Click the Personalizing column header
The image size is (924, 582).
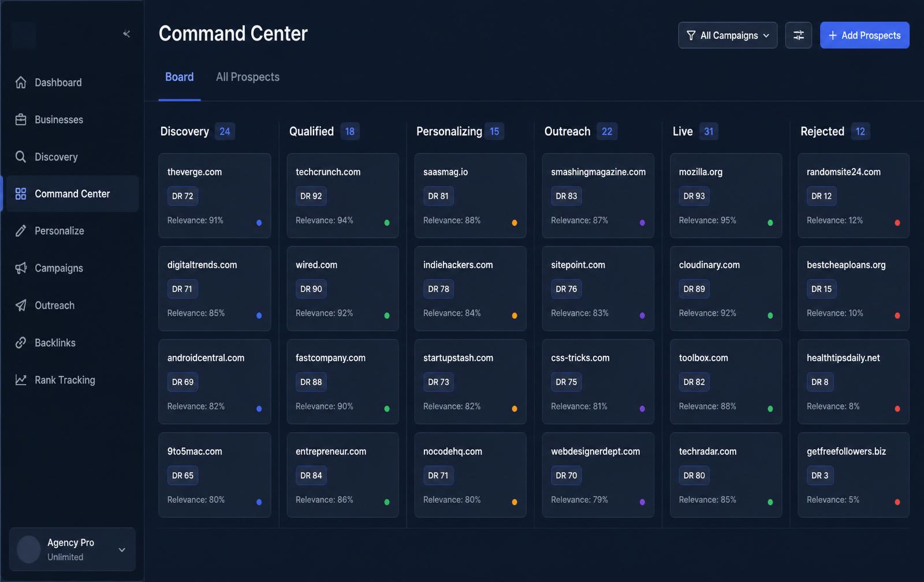pyautogui.click(x=449, y=132)
